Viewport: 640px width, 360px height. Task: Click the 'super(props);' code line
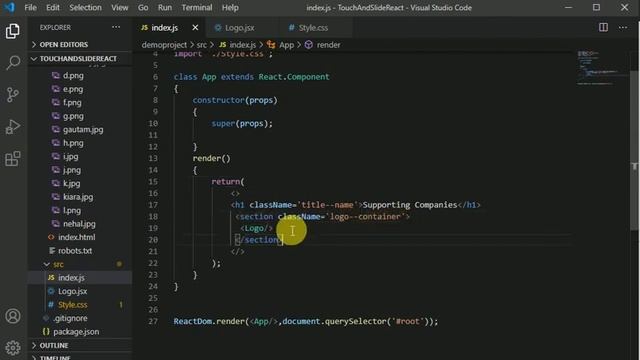242,123
